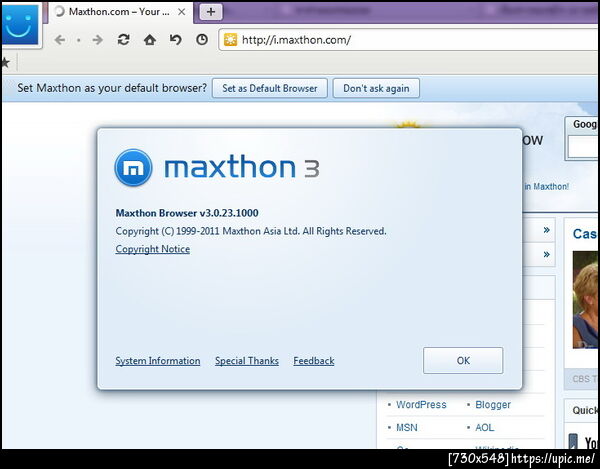Open a new tab with plus button
This screenshot has height=469, width=600.
[x=211, y=12]
